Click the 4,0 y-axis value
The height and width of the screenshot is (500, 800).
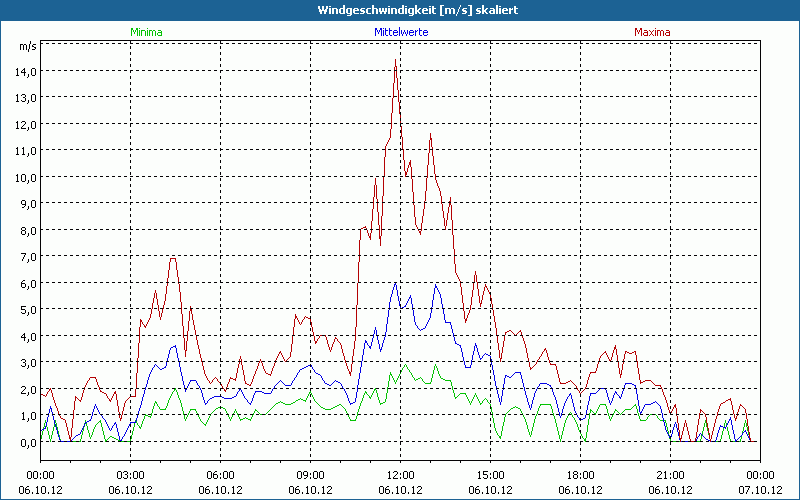coord(28,336)
